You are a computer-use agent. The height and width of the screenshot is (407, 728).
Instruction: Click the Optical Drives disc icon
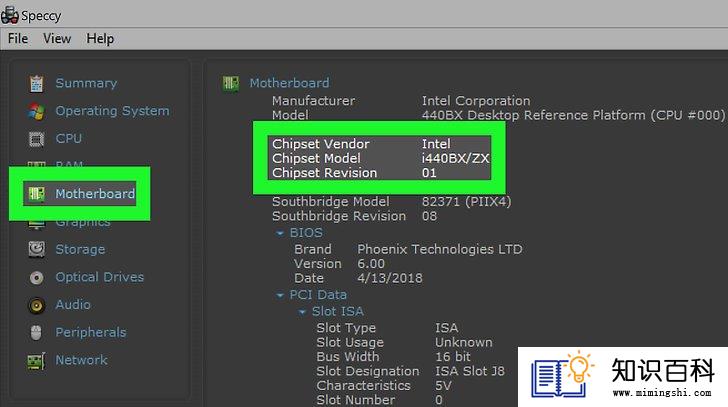36,278
